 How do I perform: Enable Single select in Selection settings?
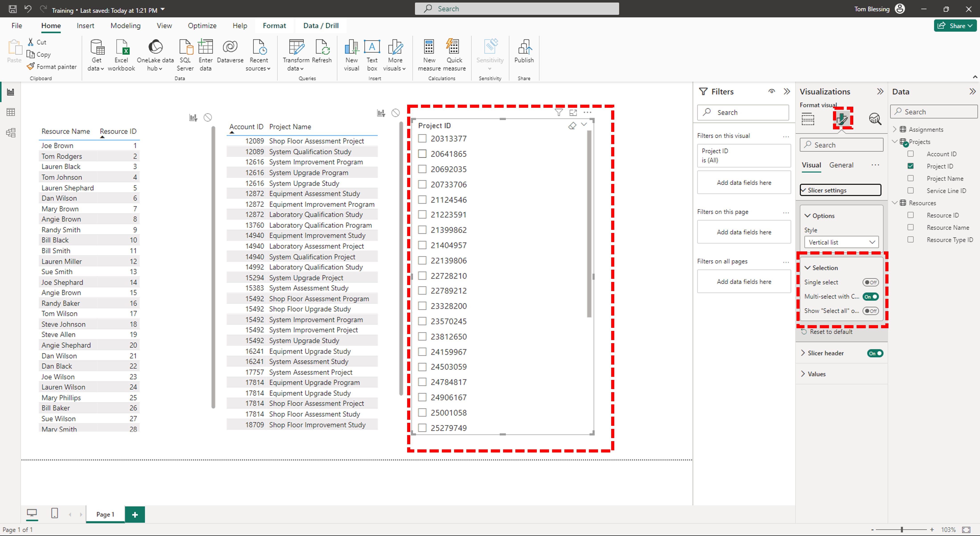pos(871,282)
